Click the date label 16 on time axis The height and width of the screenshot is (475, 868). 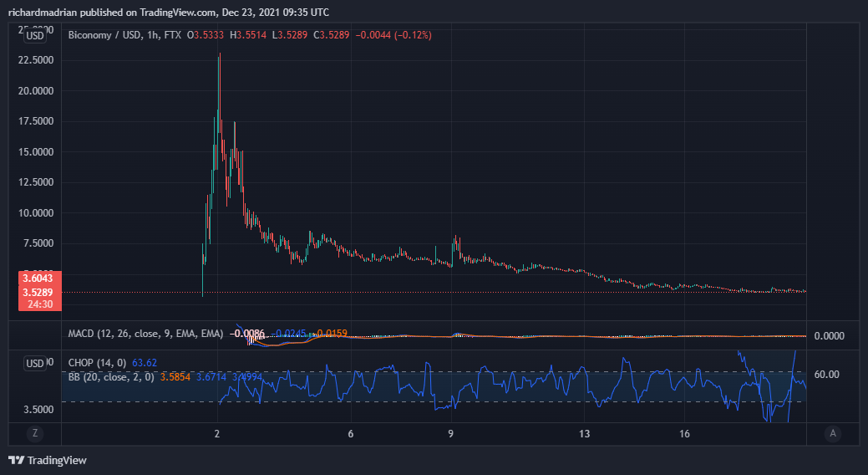point(685,433)
